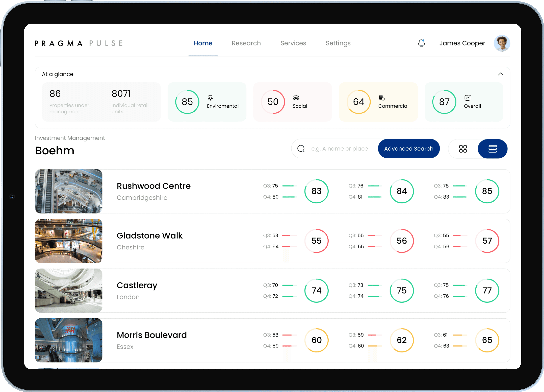Open the Research tab

click(x=246, y=43)
